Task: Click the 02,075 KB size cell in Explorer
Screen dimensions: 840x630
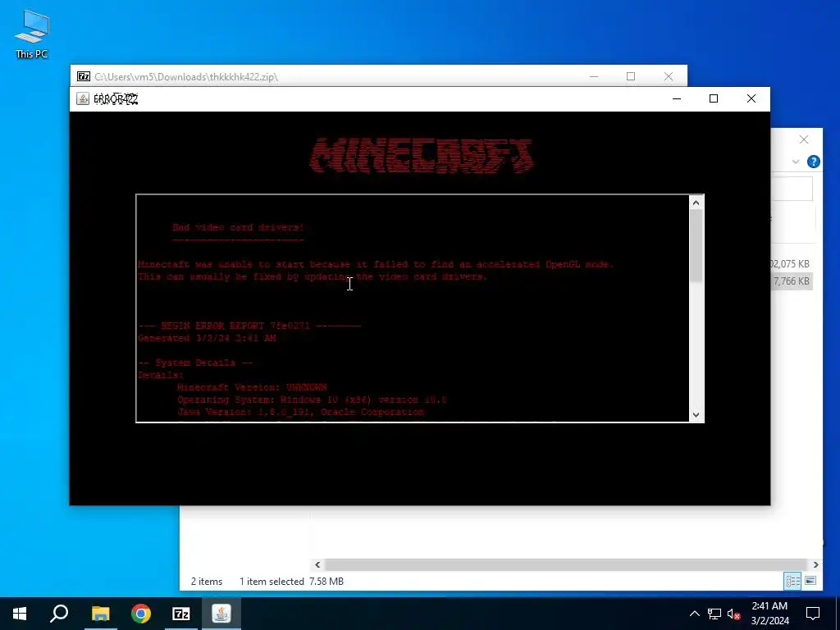Action: pos(790,264)
